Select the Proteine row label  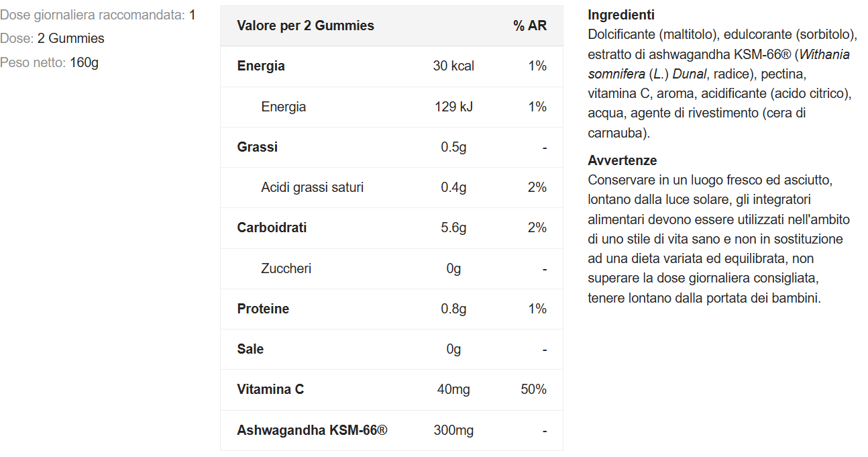[263, 309]
